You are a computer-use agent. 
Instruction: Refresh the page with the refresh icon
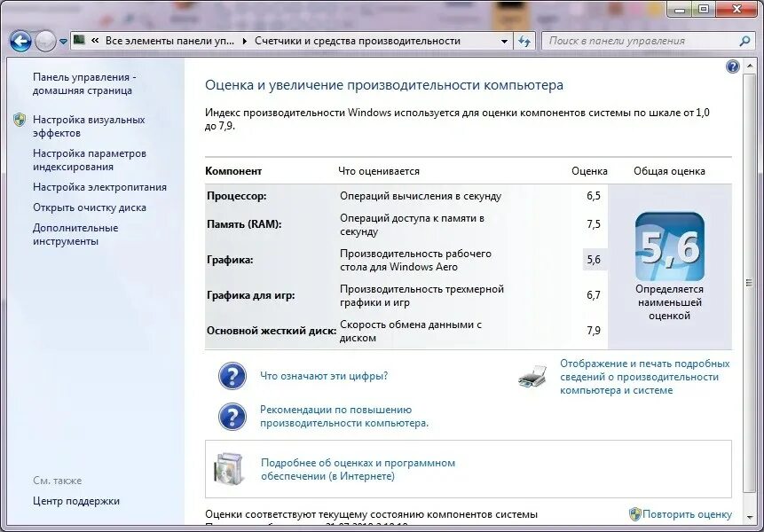(524, 42)
